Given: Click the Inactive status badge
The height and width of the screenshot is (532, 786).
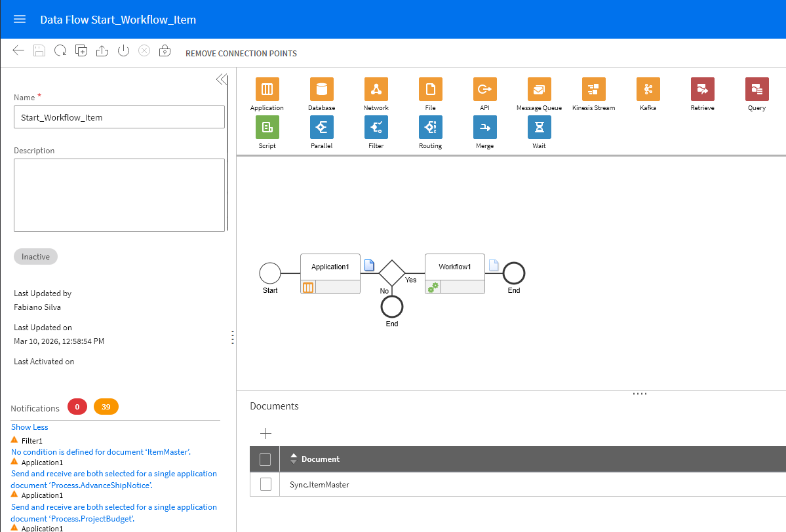Looking at the screenshot, I should coord(35,256).
